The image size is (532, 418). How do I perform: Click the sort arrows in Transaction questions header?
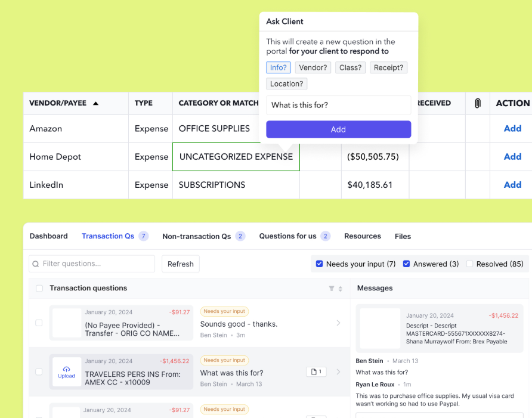pyautogui.click(x=341, y=289)
